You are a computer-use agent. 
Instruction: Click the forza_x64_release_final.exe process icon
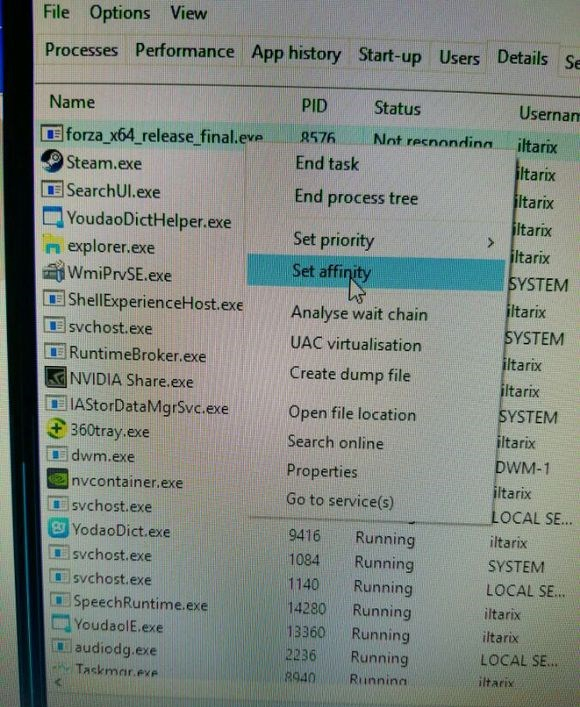(x=51, y=133)
